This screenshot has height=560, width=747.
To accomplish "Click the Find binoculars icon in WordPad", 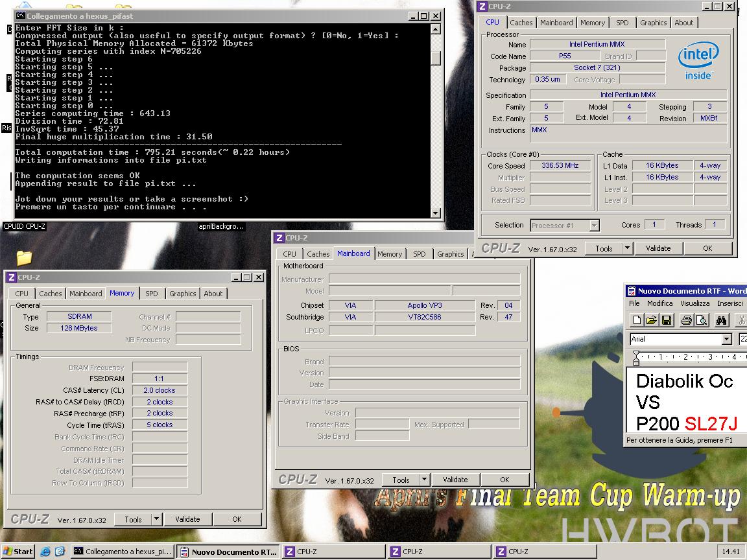I will (721, 320).
